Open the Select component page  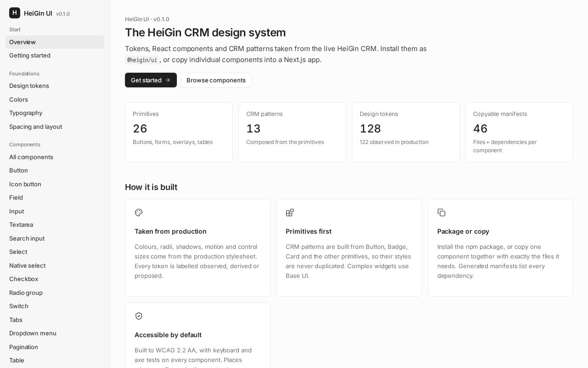tap(55, 252)
